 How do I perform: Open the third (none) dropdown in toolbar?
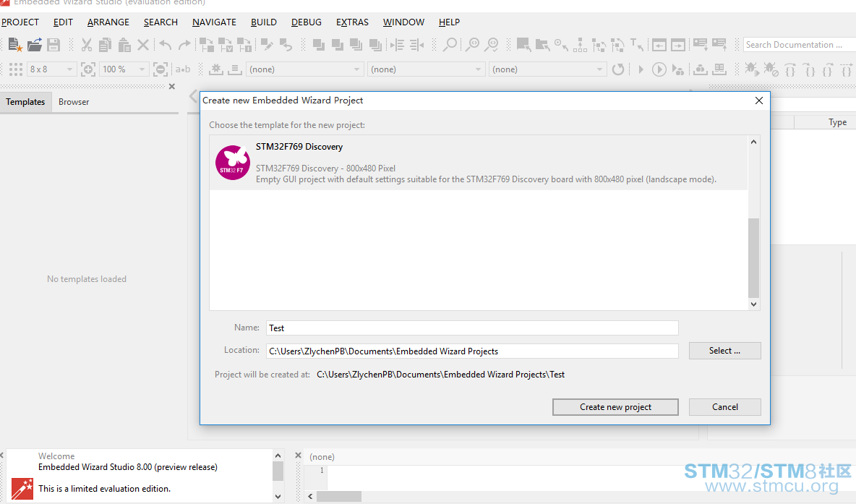(547, 69)
